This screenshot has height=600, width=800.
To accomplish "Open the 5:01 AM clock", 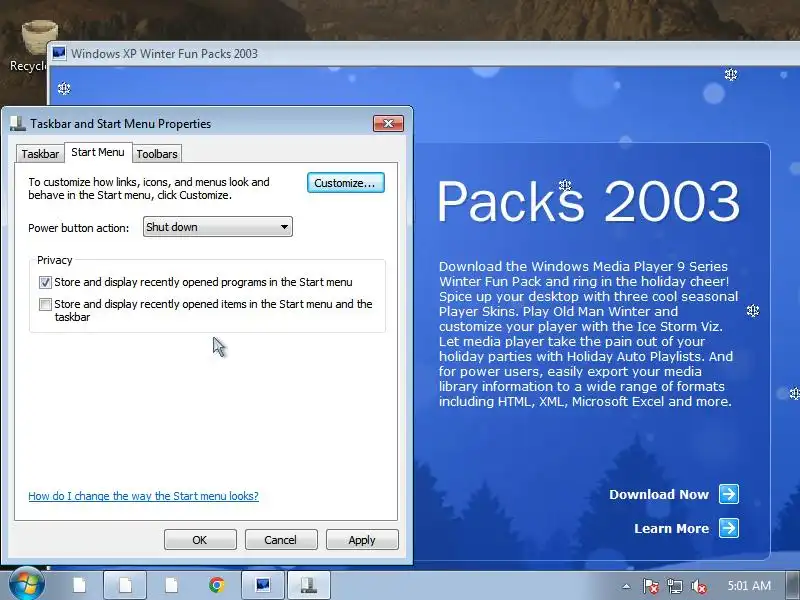I will click(749, 586).
